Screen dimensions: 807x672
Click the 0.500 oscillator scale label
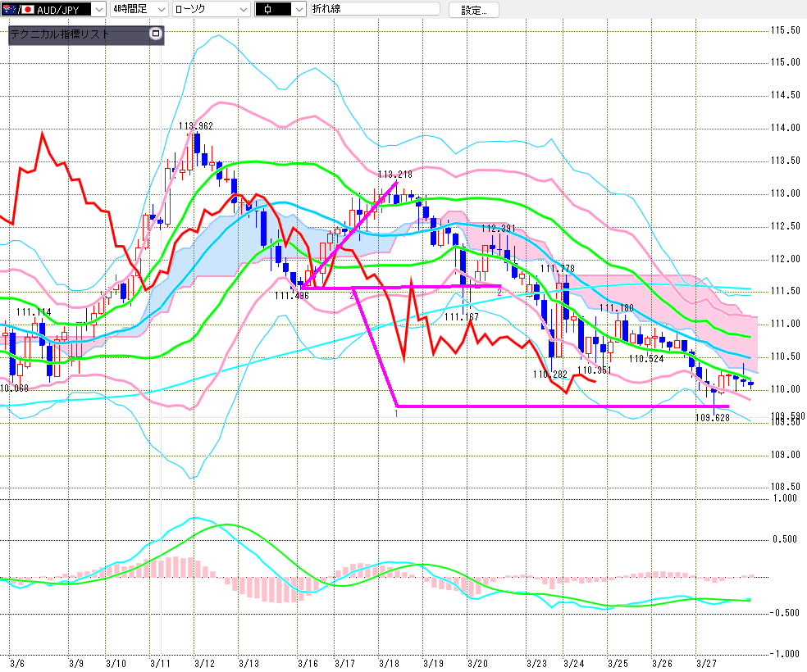click(784, 539)
